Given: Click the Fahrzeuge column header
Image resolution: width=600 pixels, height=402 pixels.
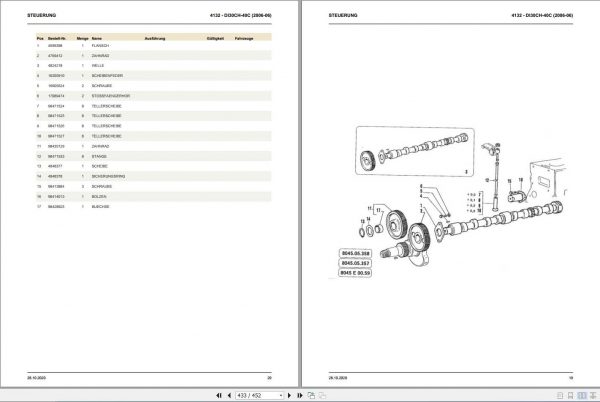Looking at the screenshot, I should (244, 38).
